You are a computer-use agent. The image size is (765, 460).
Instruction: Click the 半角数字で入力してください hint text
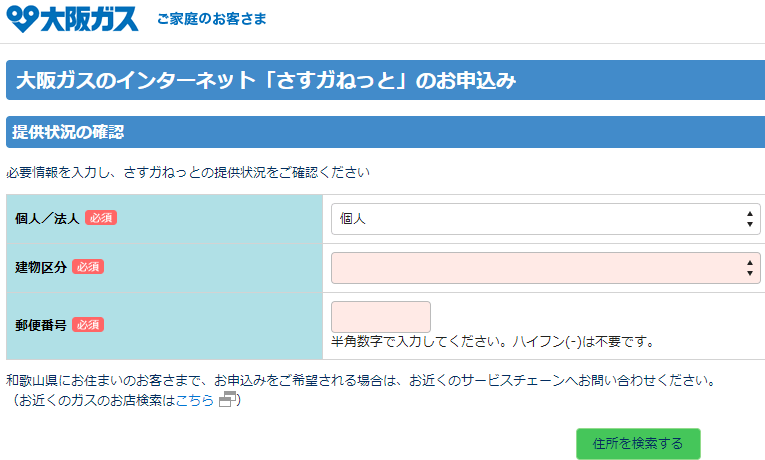(493, 341)
